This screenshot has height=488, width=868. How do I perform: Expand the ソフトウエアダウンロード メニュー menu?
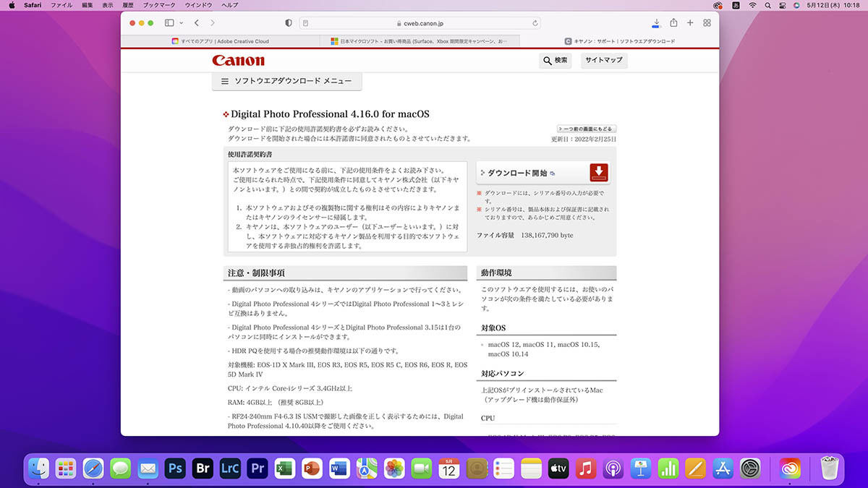click(x=286, y=82)
